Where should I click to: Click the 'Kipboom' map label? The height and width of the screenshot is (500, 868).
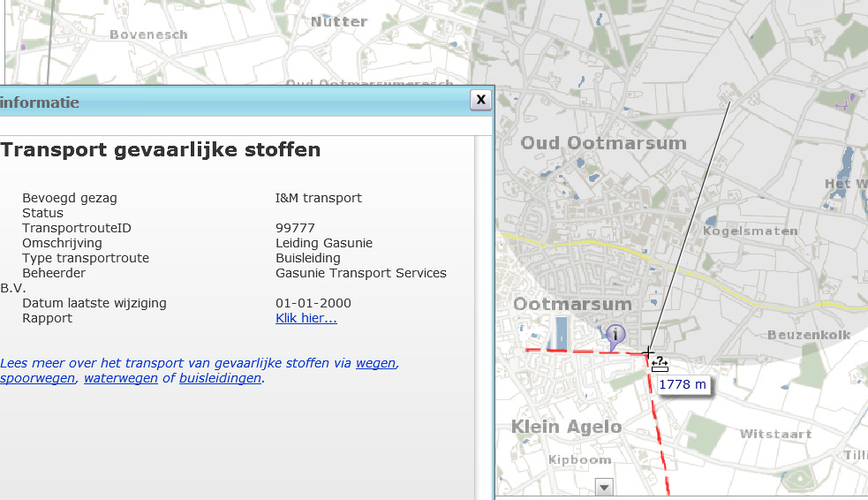(x=579, y=460)
